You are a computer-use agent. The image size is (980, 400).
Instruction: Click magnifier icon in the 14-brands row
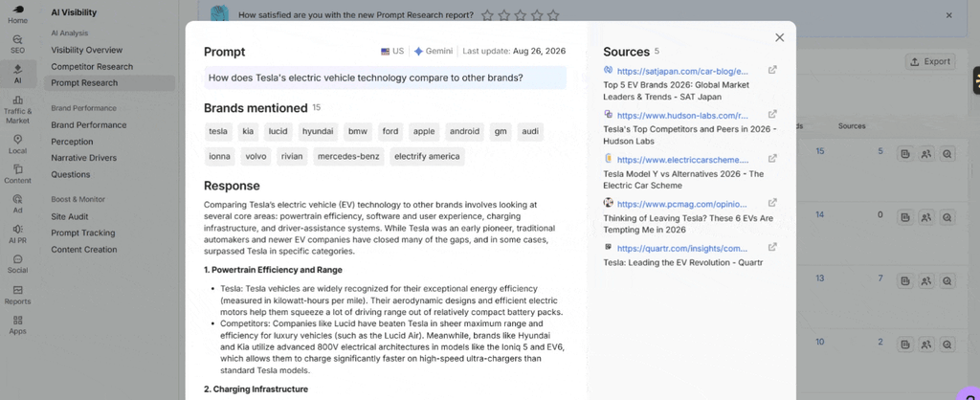947,217
